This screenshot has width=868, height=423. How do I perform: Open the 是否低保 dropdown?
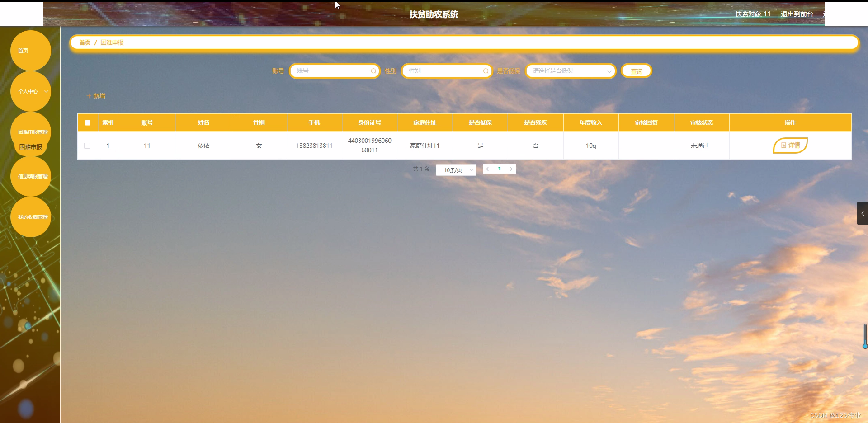click(x=570, y=71)
